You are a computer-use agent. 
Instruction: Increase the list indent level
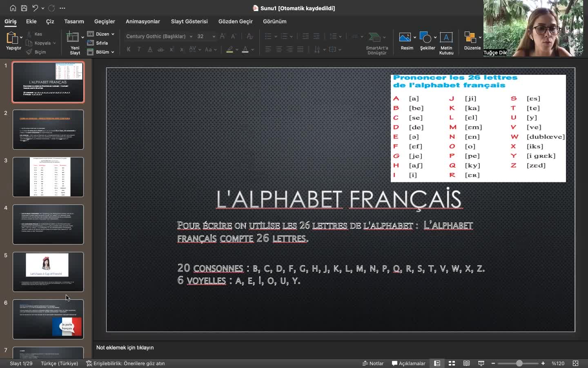316,36
